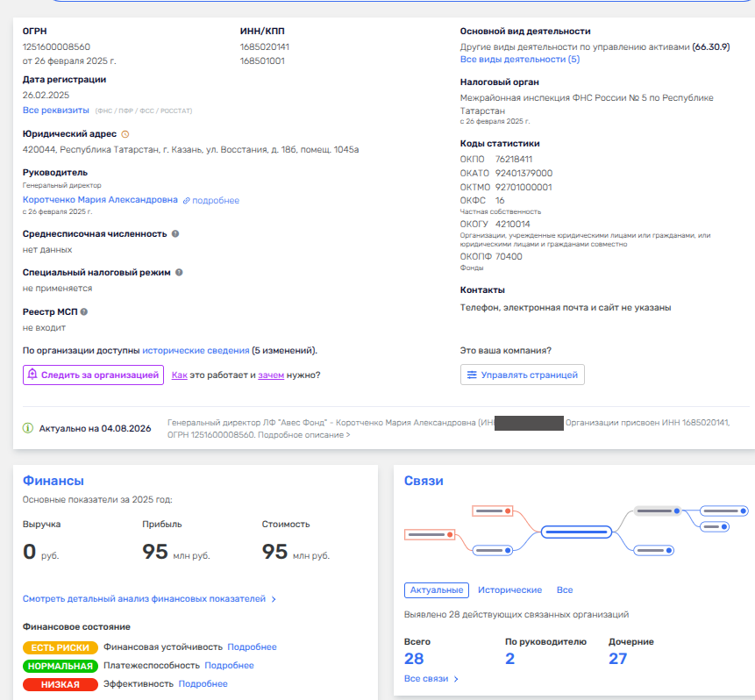
Task: Open Все виды деятельности (5) link
Action: click(519, 60)
